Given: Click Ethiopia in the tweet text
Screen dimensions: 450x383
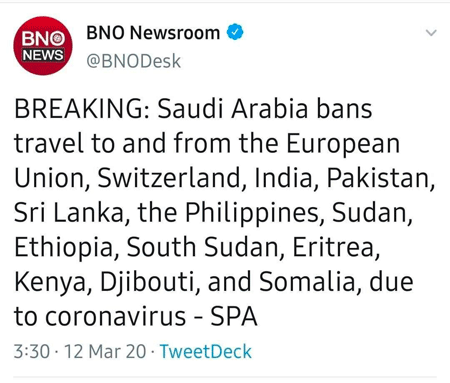Looking at the screenshot, I should [64, 248].
